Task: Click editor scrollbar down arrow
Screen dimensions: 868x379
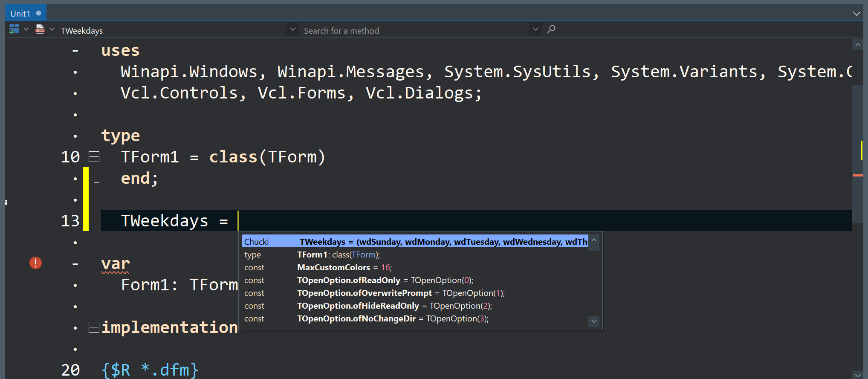Action: coord(858,375)
